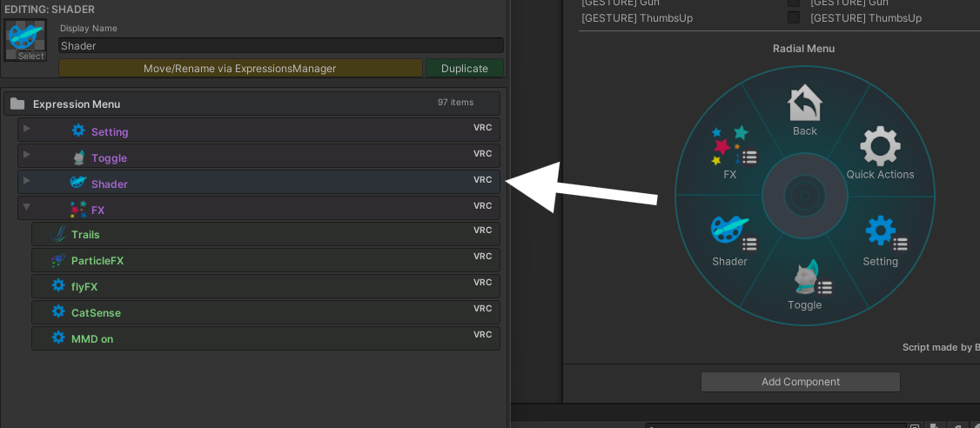
Task: Click the radial menu center joystick circle
Action: [805, 196]
